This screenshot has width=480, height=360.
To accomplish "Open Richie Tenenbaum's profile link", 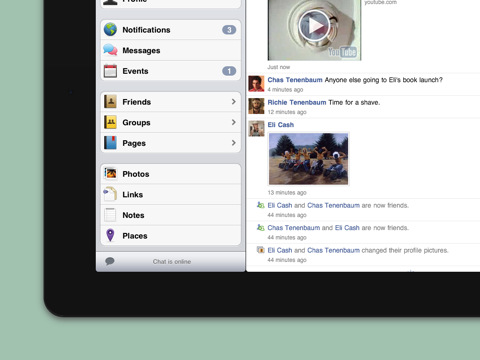I will (297, 102).
